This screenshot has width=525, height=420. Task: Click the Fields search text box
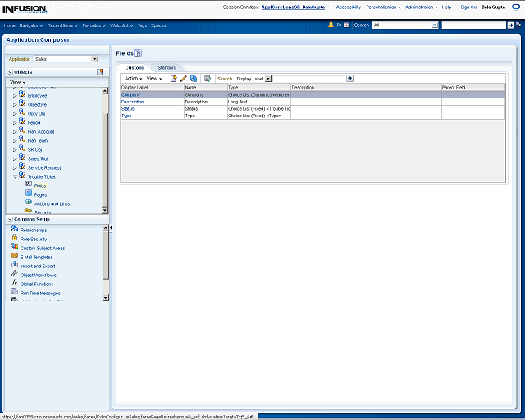(x=308, y=79)
